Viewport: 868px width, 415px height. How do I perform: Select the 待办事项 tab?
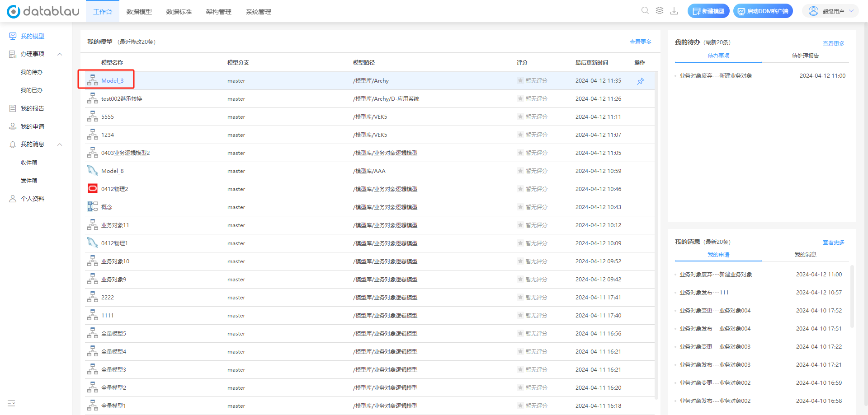pyautogui.click(x=718, y=56)
